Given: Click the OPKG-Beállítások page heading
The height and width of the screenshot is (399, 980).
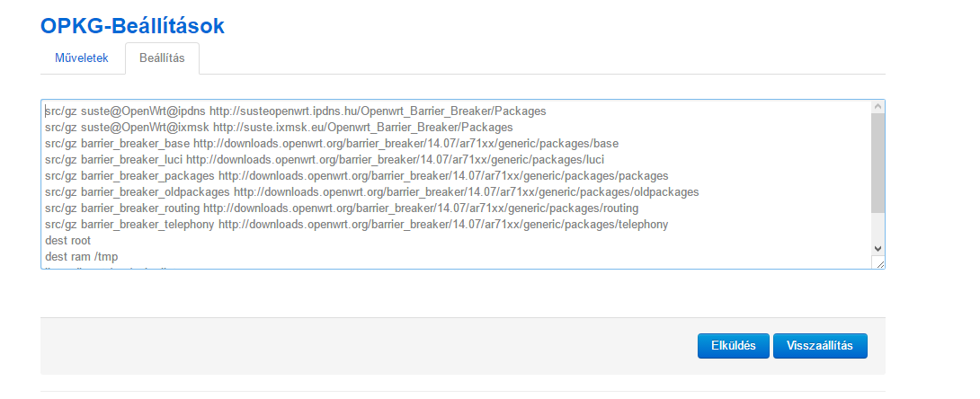Looking at the screenshot, I should pyautogui.click(x=132, y=26).
